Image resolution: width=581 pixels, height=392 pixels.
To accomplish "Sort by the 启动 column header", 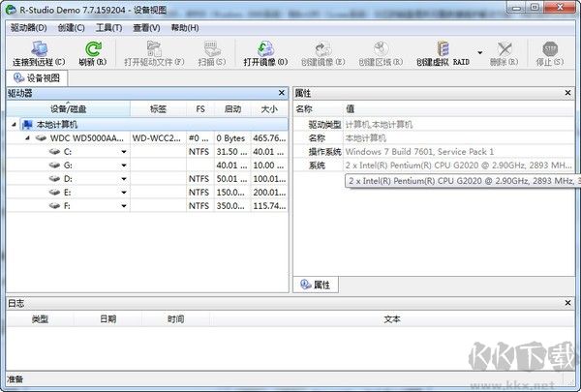I will tap(232, 109).
